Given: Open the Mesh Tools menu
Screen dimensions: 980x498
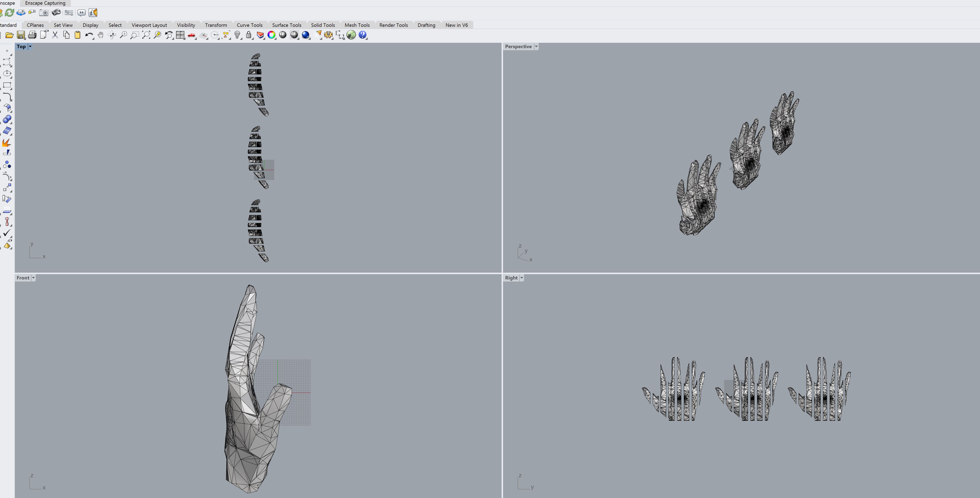Looking at the screenshot, I should 357,25.
